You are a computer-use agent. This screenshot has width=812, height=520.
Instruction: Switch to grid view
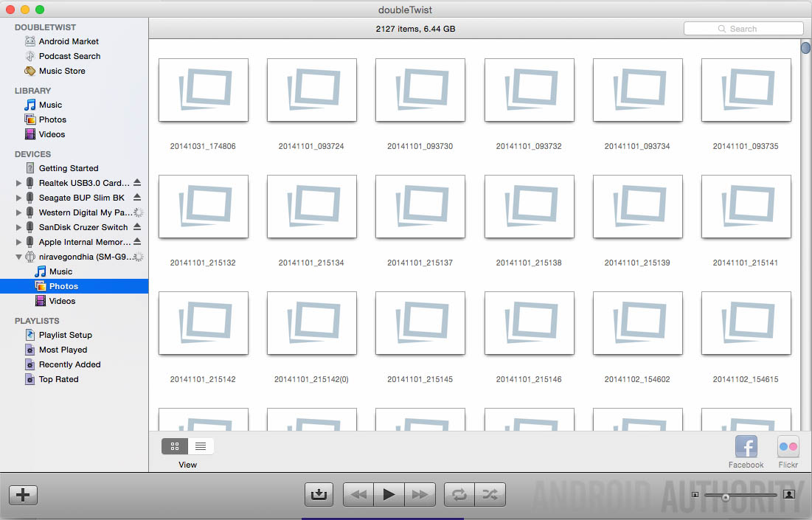click(175, 446)
